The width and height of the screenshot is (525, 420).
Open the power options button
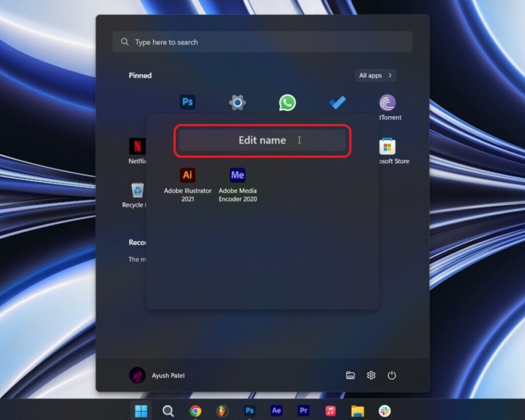[x=392, y=375]
